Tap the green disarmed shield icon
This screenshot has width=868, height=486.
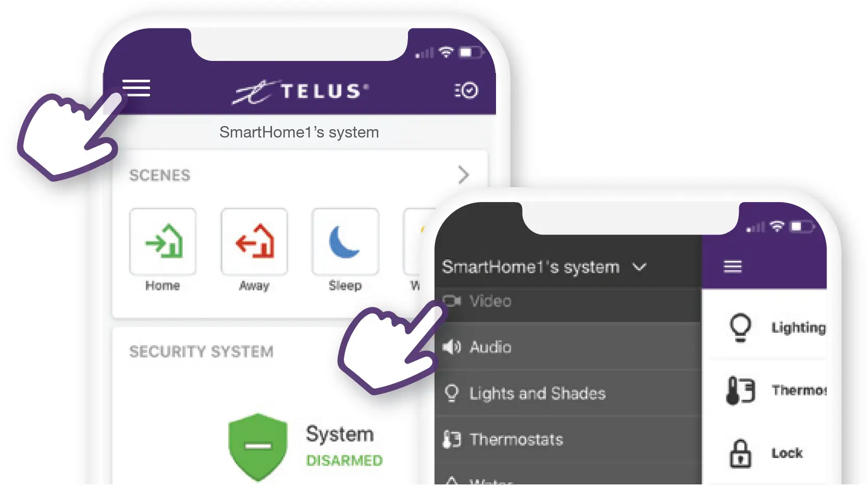click(x=258, y=446)
